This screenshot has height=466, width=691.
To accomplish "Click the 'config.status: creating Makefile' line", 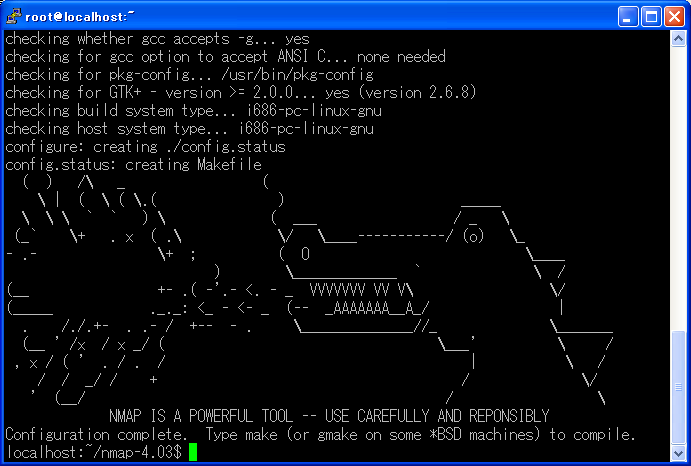I will 134,164.
